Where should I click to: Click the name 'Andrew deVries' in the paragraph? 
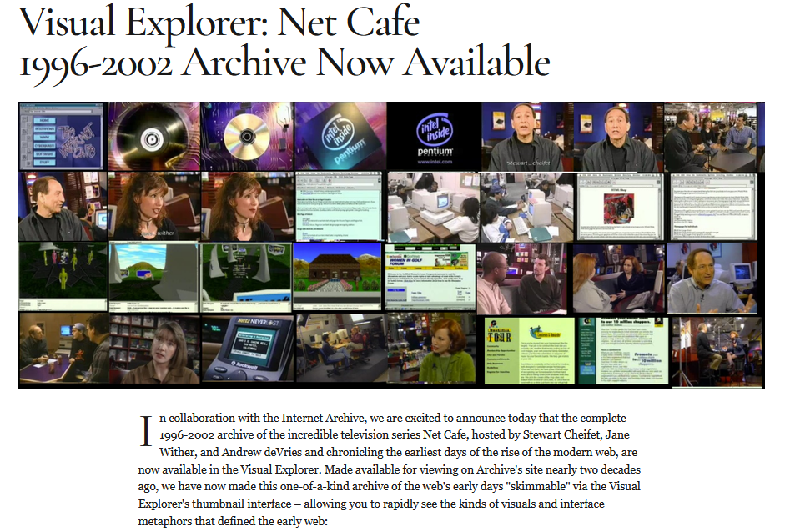coord(261,452)
